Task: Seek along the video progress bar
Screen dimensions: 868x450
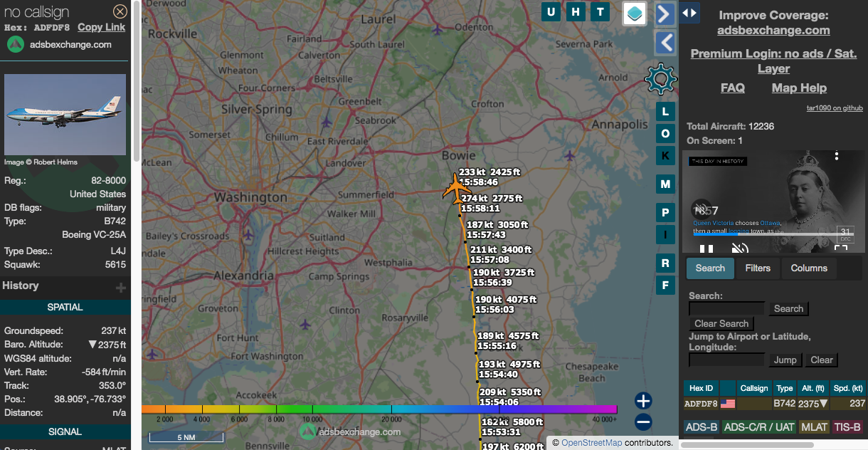Action: coord(772,234)
